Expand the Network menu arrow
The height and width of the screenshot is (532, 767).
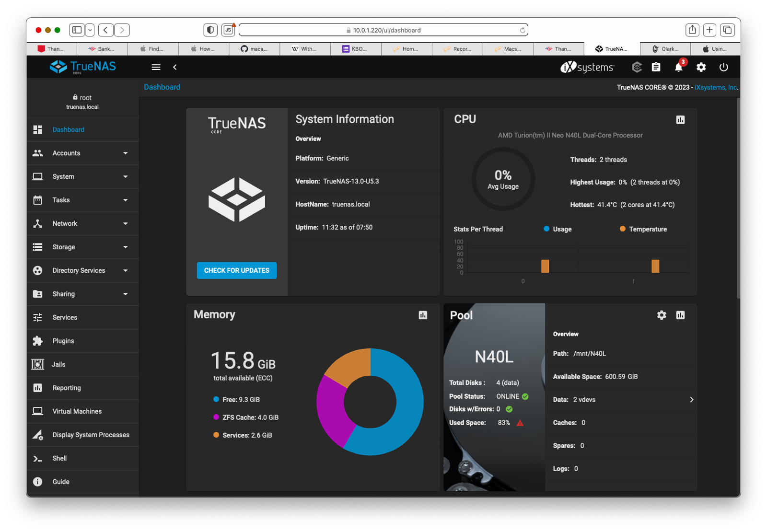126,224
